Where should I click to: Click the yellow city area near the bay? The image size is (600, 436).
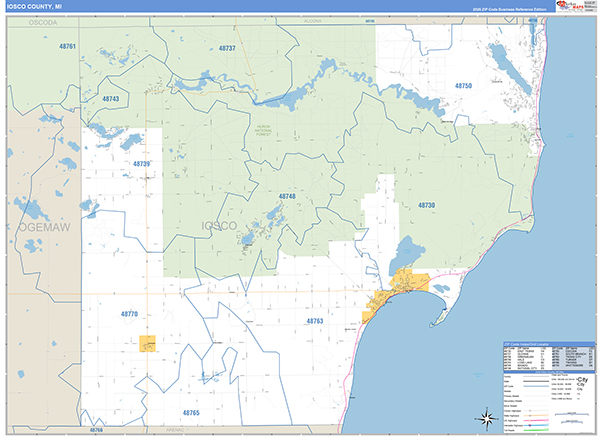(x=410, y=282)
